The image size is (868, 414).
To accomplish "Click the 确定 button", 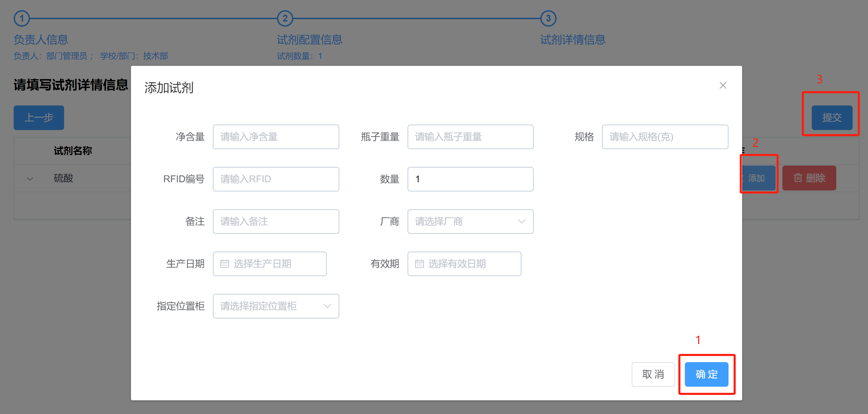I will 706,374.
